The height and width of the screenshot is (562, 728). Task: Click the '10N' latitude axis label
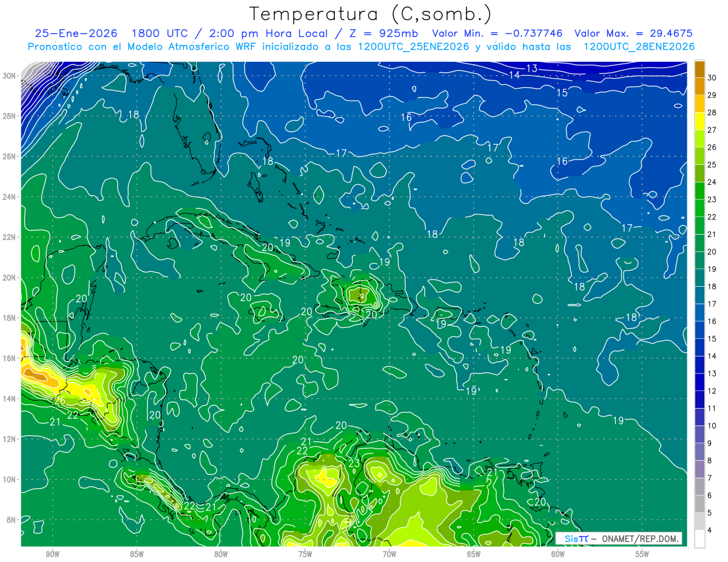coord(10,480)
